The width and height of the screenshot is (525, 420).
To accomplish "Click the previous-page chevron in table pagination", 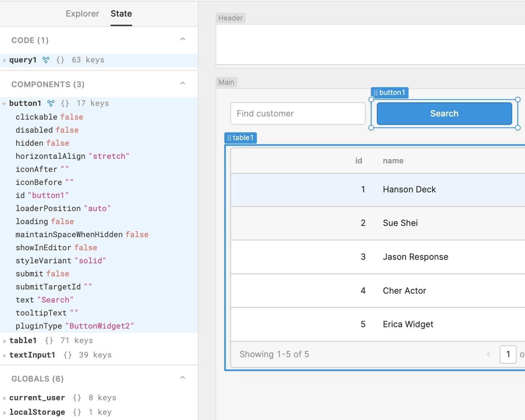I will 488,354.
